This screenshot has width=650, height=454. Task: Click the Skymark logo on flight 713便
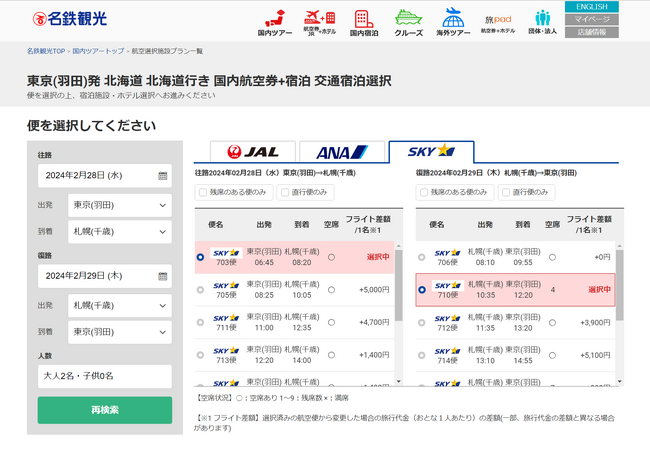[226, 351]
